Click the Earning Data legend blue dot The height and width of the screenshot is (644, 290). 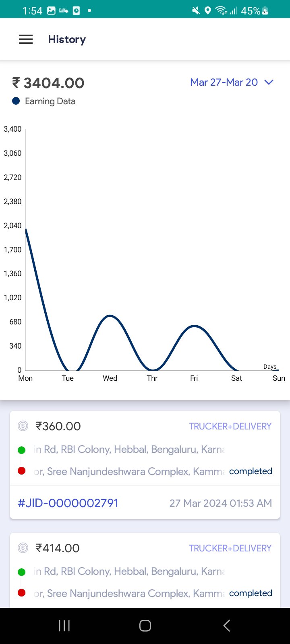tap(16, 101)
